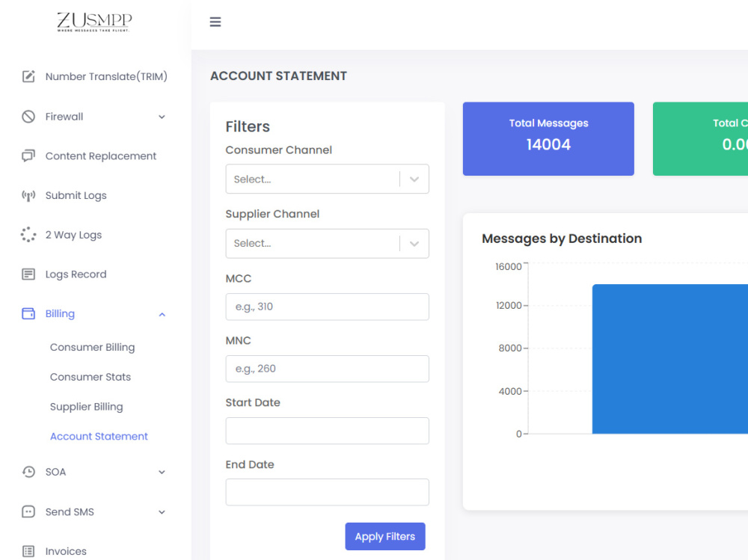Click the Total Messages card

tap(548, 139)
